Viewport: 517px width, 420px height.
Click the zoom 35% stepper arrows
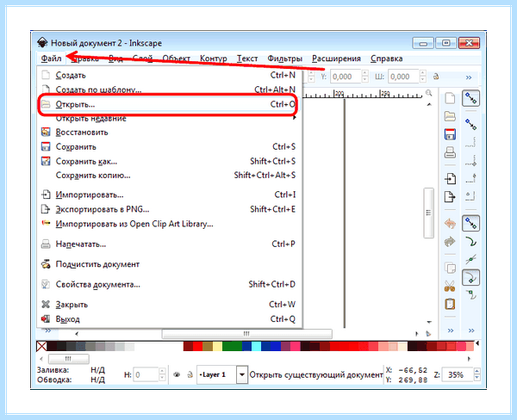(x=477, y=374)
